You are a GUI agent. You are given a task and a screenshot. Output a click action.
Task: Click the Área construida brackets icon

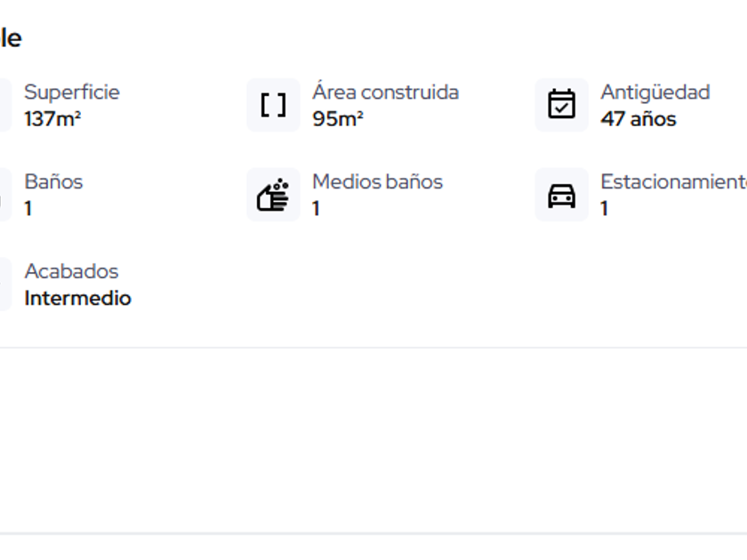point(273,106)
